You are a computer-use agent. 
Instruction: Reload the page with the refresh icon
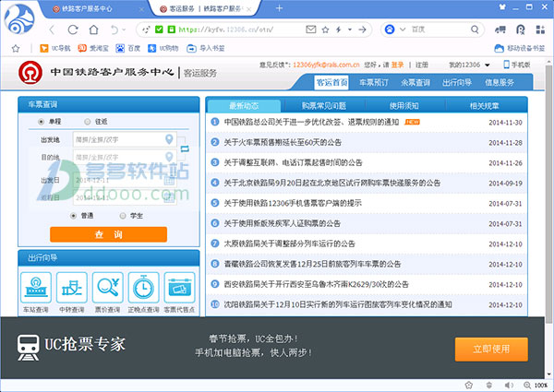(73, 30)
